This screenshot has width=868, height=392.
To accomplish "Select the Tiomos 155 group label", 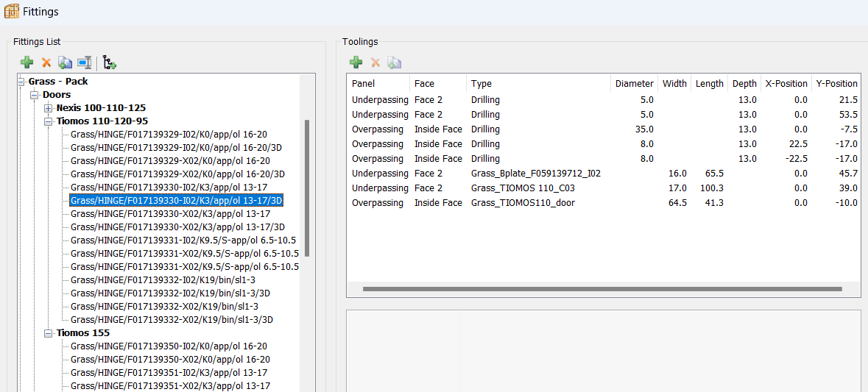I will [83, 333].
